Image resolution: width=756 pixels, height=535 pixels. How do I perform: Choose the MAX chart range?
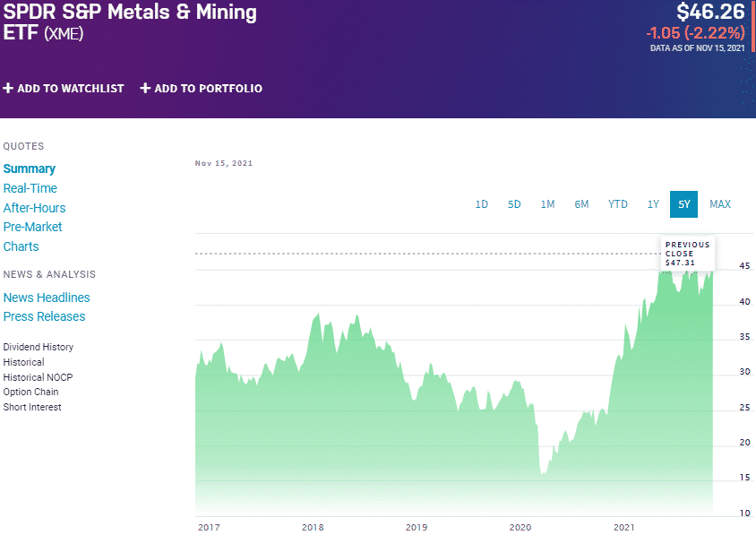click(720, 204)
